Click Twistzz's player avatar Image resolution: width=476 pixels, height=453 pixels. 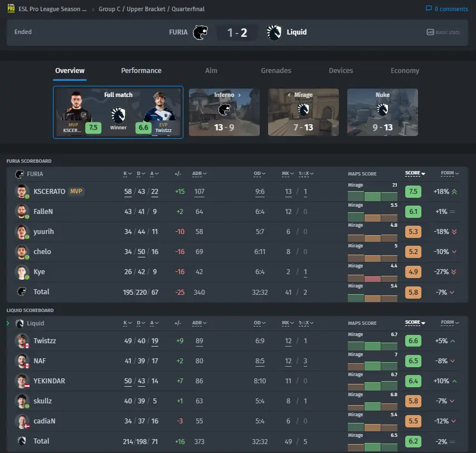22,341
